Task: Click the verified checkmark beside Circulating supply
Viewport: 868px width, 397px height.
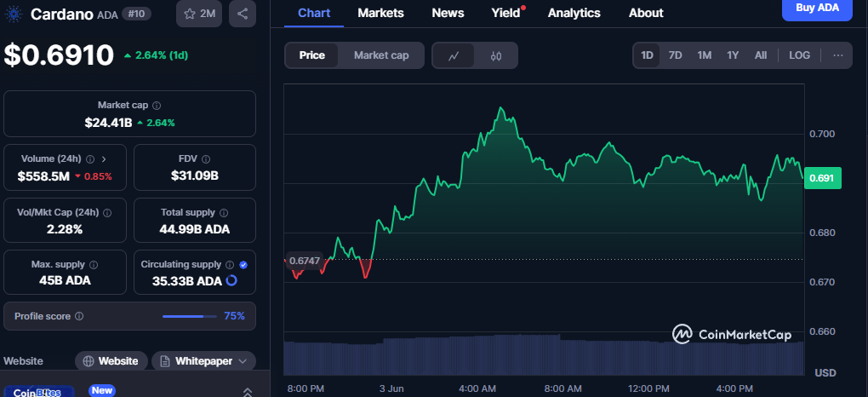Action: tap(243, 265)
